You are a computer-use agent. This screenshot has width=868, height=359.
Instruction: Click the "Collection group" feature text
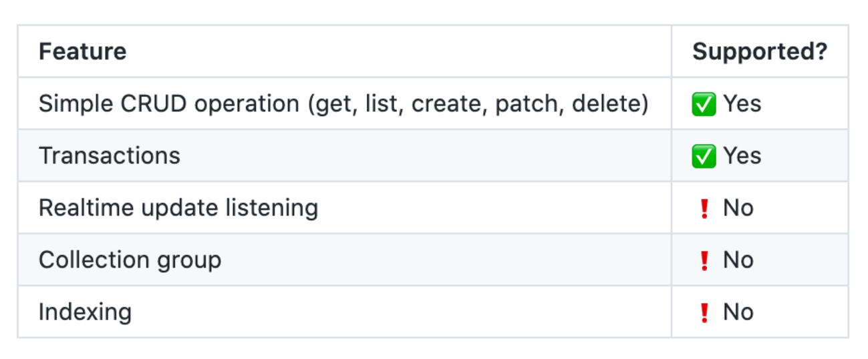(x=130, y=260)
